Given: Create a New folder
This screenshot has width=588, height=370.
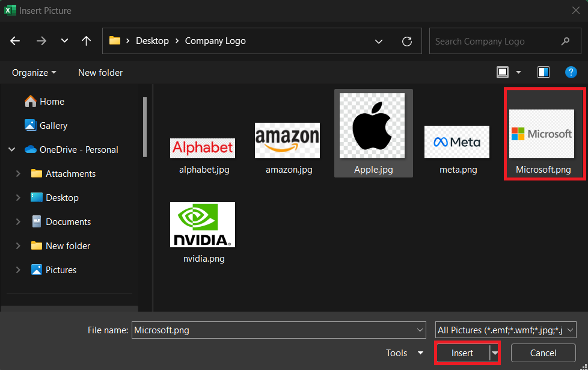Looking at the screenshot, I should pos(100,72).
